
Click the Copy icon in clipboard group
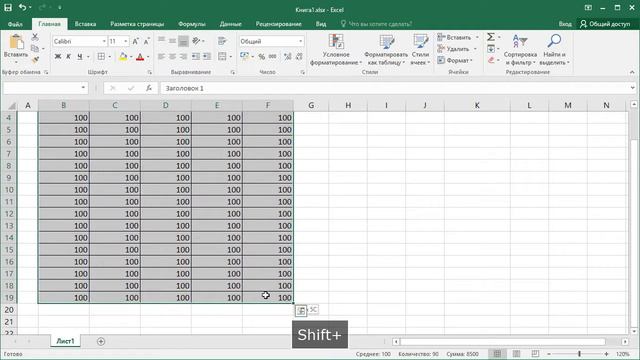click(x=35, y=48)
